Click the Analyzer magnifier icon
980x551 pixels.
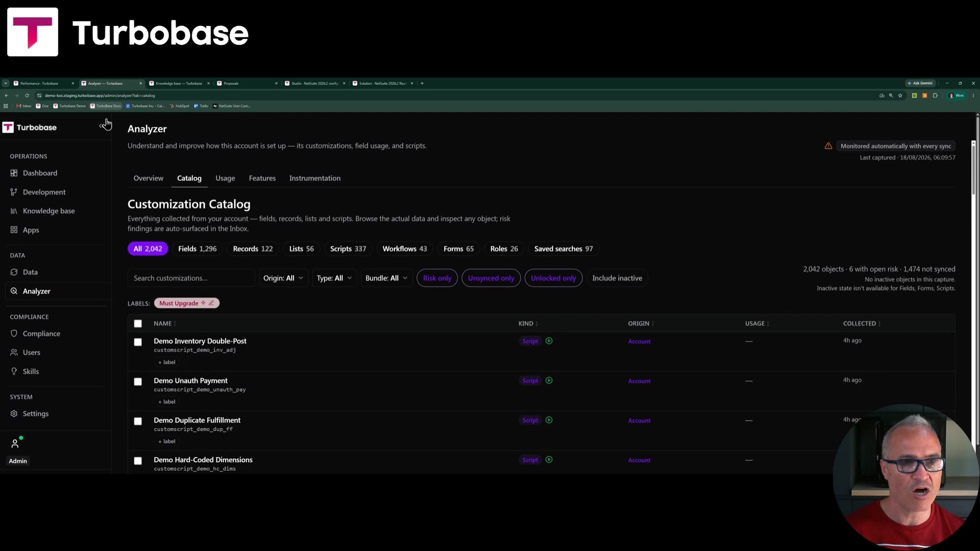coord(14,291)
